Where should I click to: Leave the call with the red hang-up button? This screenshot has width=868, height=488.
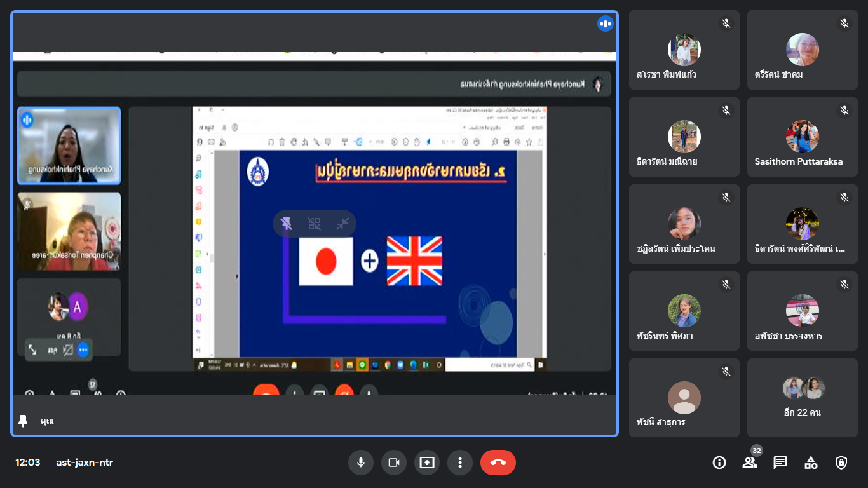pos(498,463)
